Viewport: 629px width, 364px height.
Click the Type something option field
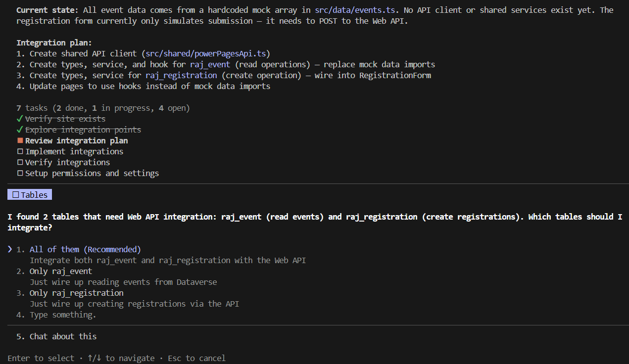pyautogui.click(x=63, y=315)
